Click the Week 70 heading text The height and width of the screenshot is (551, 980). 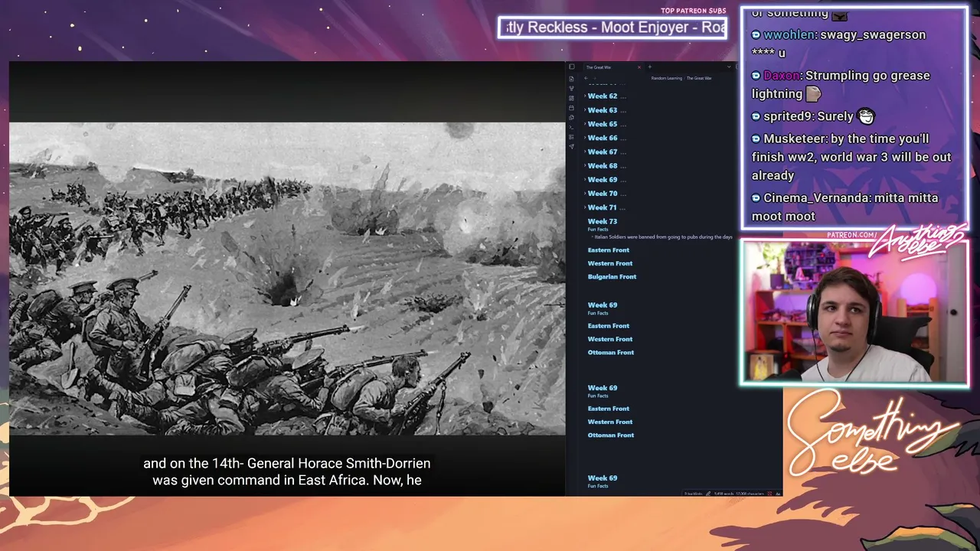tap(603, 194)
